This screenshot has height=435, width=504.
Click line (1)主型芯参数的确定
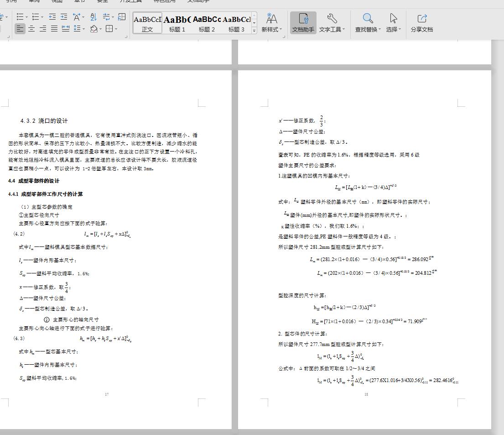(x=46, y=207)
